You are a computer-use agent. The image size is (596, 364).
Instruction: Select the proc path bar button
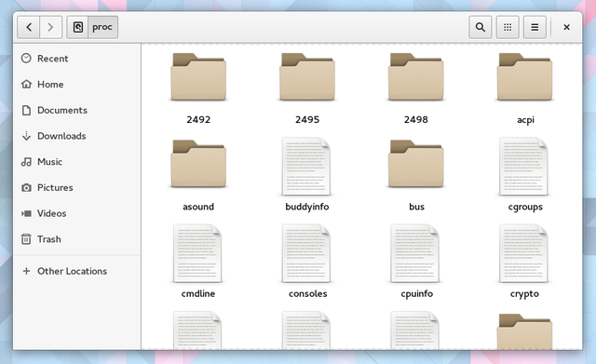102,27
